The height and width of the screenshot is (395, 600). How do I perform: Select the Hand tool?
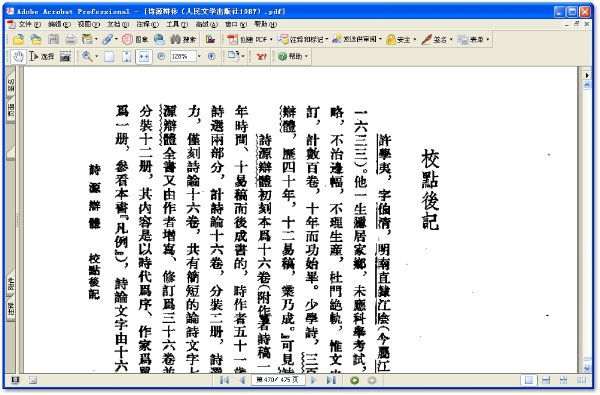click(x=18, y=57)
